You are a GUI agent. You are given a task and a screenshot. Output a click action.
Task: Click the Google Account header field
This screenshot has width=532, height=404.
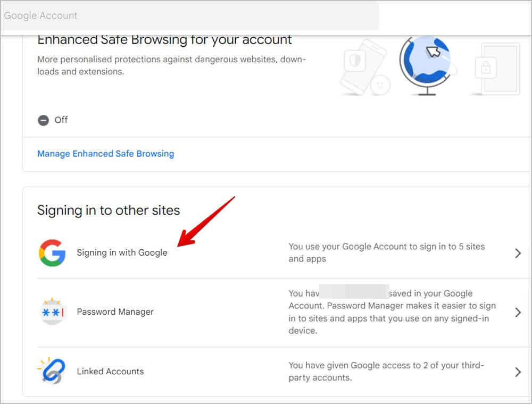(x=189, y=16)
